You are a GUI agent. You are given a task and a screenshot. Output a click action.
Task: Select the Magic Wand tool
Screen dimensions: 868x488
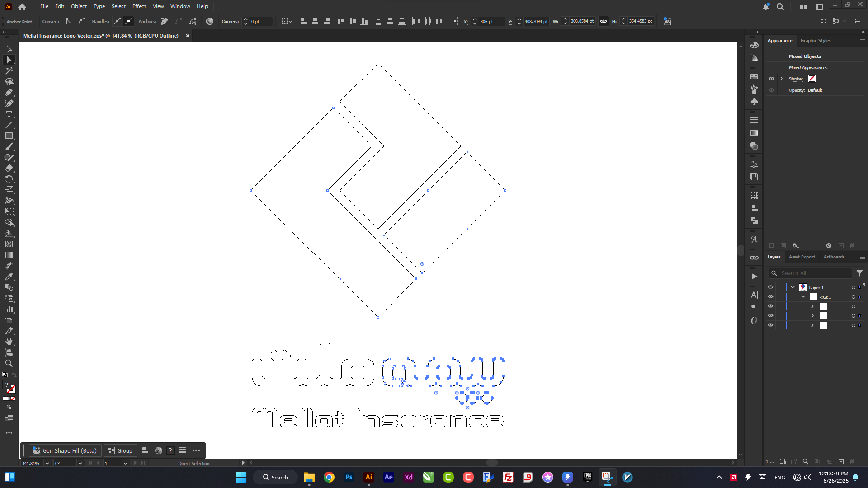[x=9, y=71]
